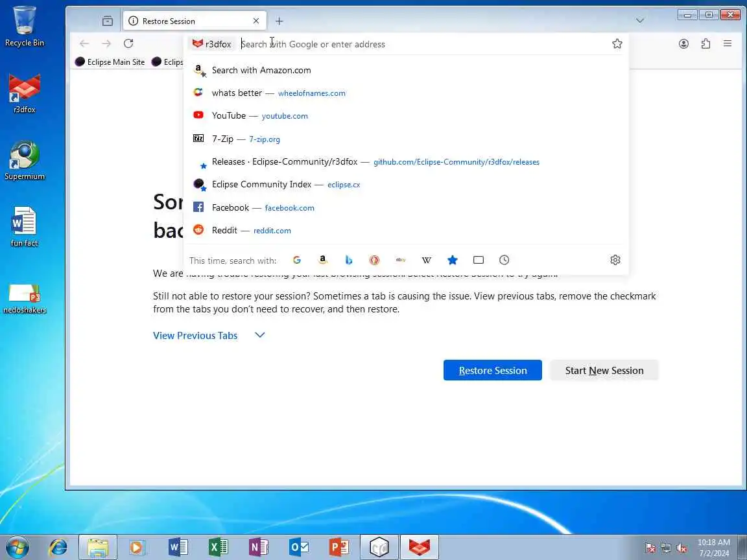Select the Restore Session tab
Image resolution: width=747 pixels, height=560 pixels.
(x=195, y=21)
